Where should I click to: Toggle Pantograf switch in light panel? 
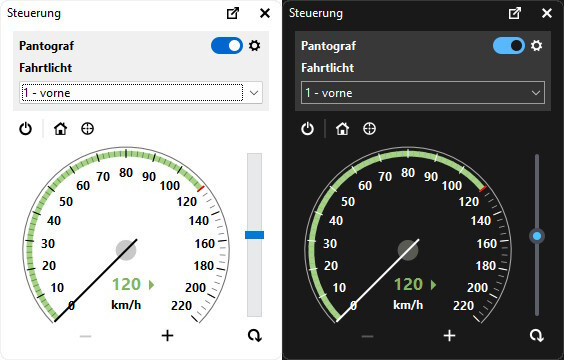click(x=227, y=46)
